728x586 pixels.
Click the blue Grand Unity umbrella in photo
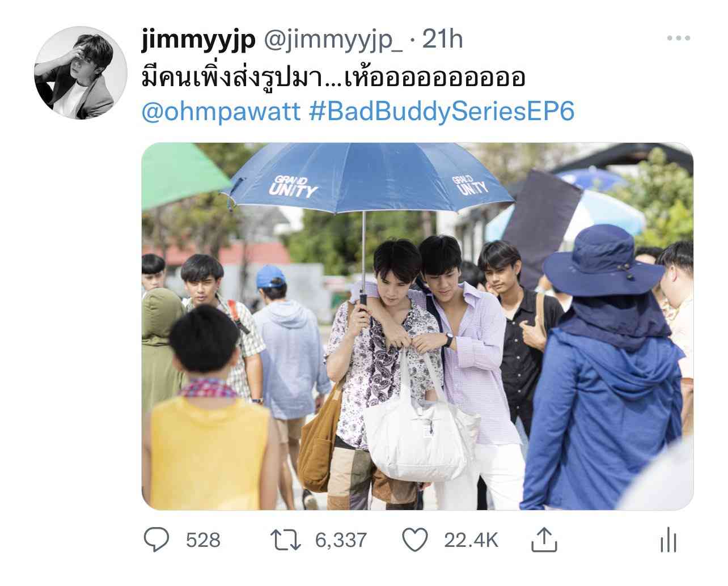coord(367,180)
